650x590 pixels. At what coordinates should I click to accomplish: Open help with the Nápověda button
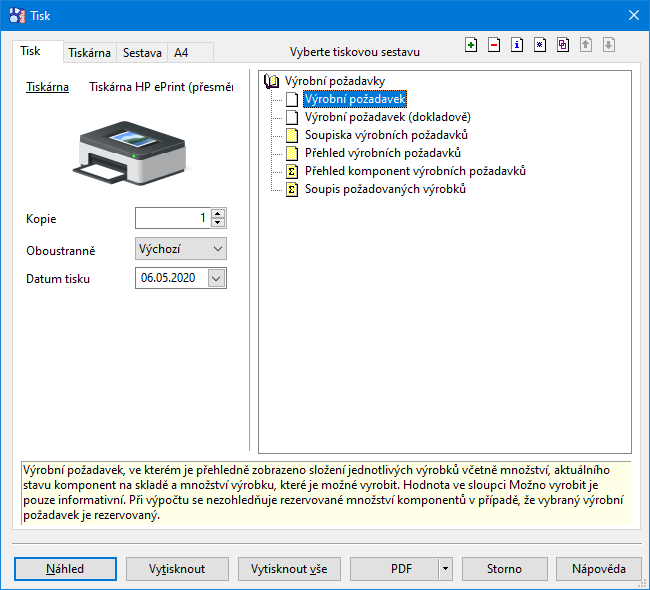(x=599, y=569)
